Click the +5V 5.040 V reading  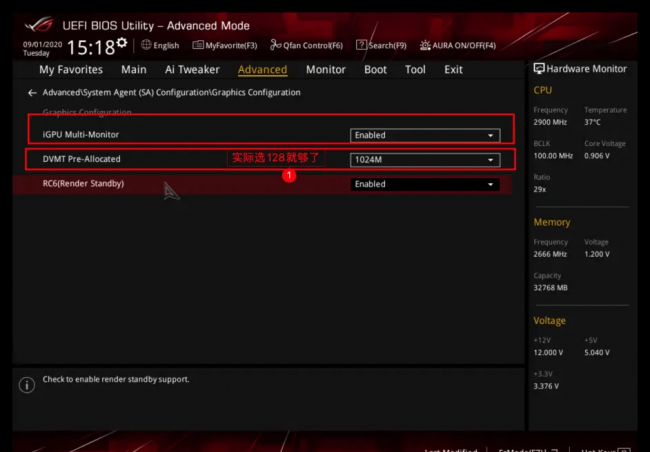[597, 353]
